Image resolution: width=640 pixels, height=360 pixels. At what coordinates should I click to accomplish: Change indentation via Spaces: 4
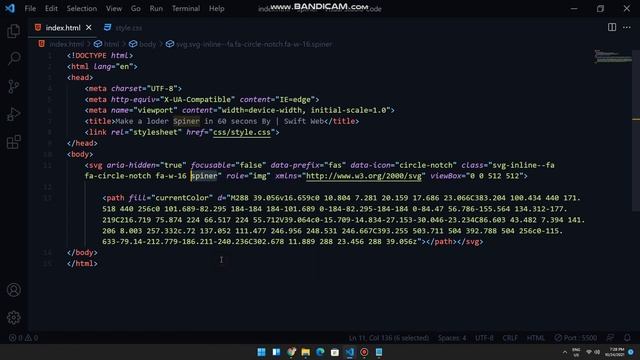pos(452,338)
